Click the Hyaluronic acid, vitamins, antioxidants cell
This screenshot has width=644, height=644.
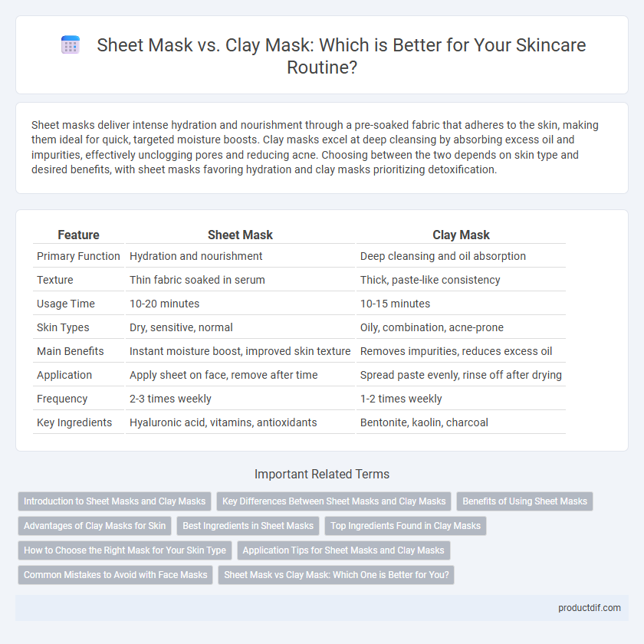(x=223, y=422)
